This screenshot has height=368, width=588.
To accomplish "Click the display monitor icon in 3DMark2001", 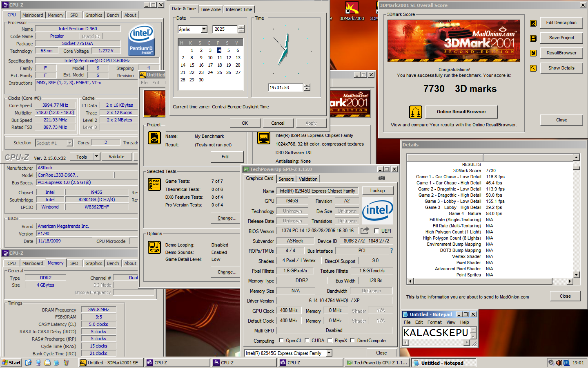I will (x=264, y=138).
